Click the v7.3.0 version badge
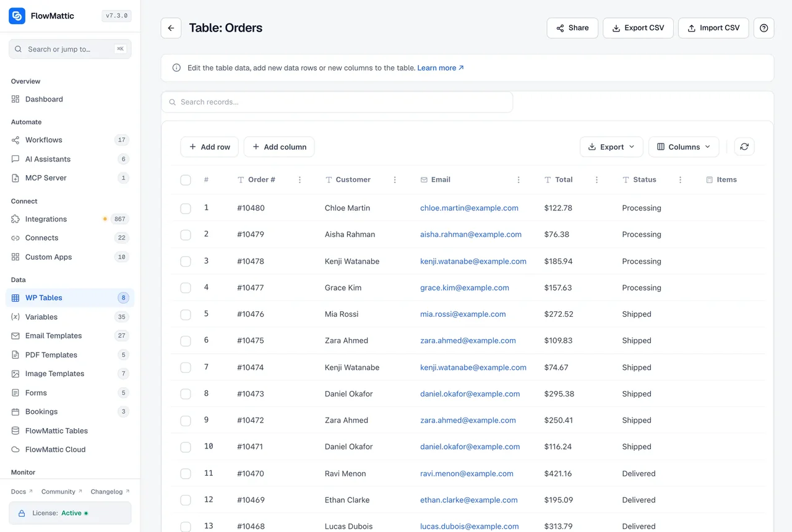The image size is (792, 532). point(116,16)
